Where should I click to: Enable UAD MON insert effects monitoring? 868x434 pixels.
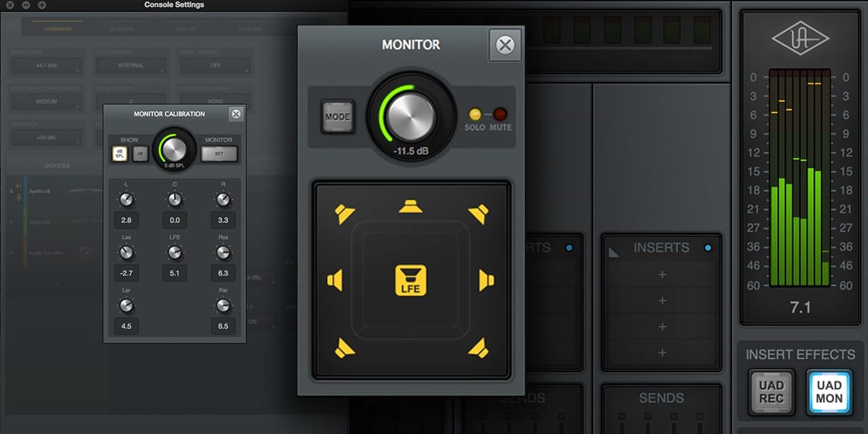[x=829, y=392]
